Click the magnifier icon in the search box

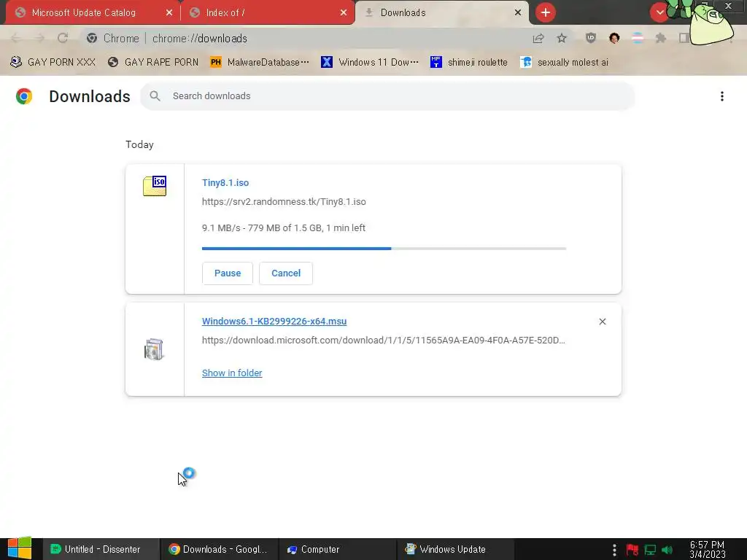[155, 96]
